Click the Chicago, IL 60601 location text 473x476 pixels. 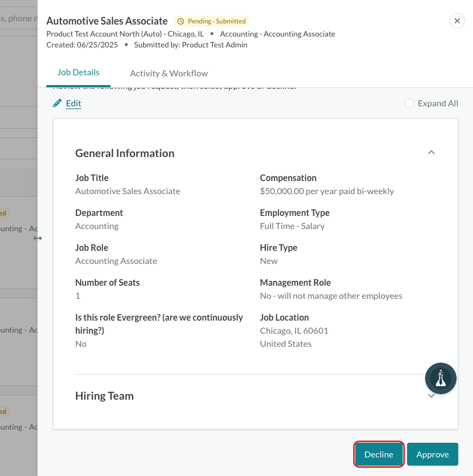[x=294, y=330]
